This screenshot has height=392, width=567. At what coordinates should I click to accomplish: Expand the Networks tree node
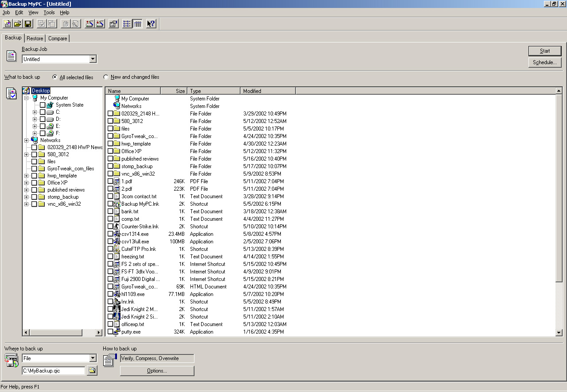click(x=27, y=140)
